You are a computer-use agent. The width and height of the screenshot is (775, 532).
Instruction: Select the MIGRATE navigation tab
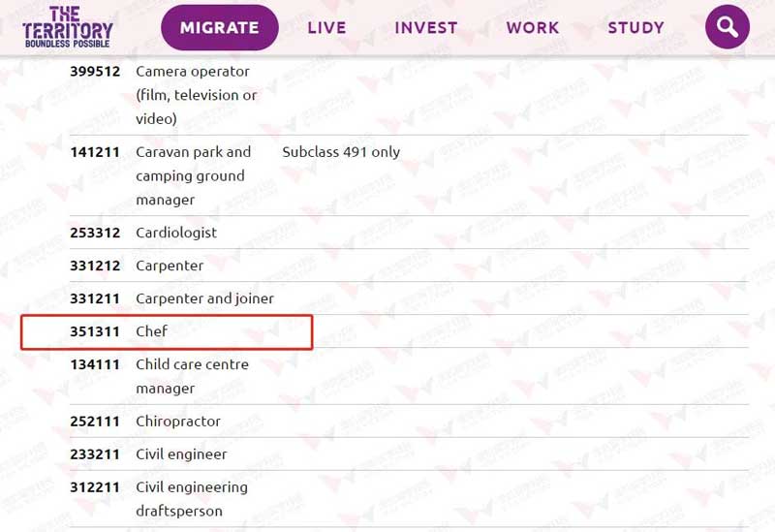(220, 28)
